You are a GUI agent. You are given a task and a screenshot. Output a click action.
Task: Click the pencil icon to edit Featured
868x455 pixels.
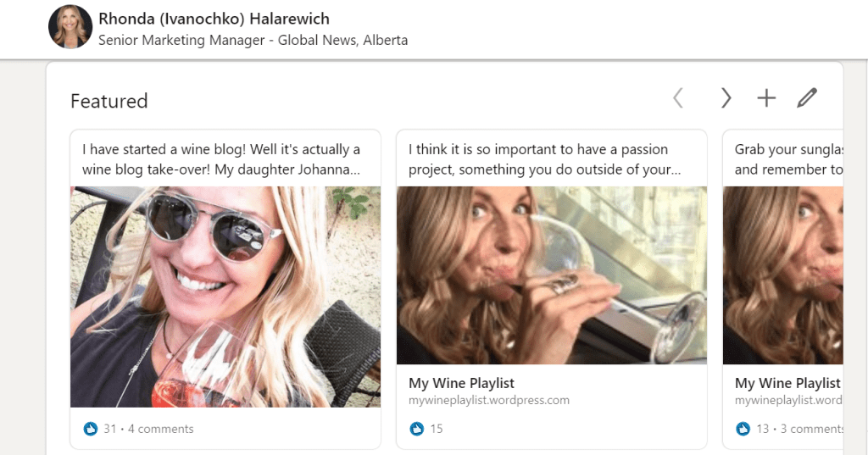click(807, 99)
